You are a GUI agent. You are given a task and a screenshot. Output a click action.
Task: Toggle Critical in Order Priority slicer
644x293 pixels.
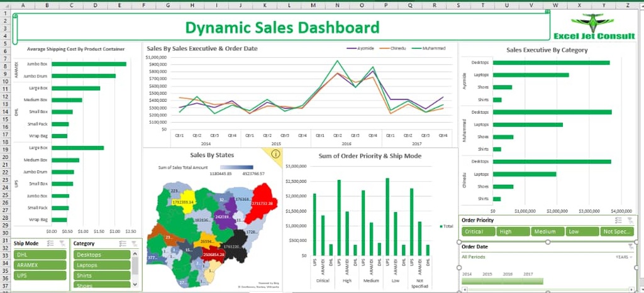478,231
